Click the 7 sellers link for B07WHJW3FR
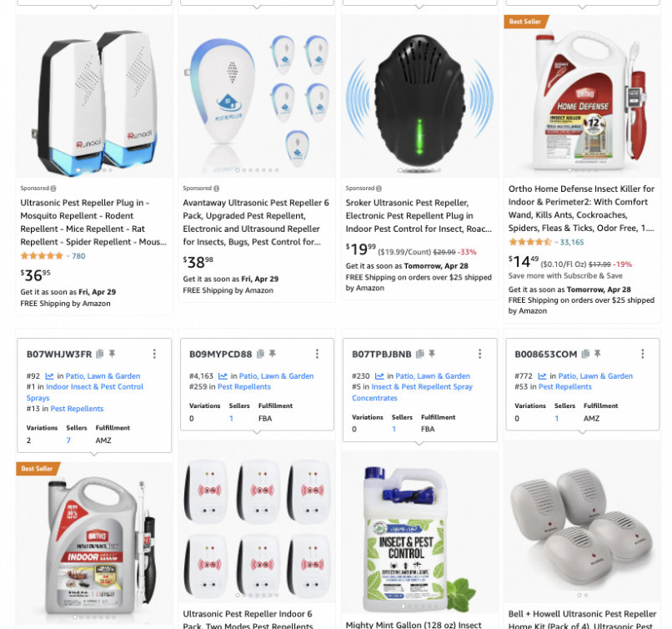 tap(68, 440)
